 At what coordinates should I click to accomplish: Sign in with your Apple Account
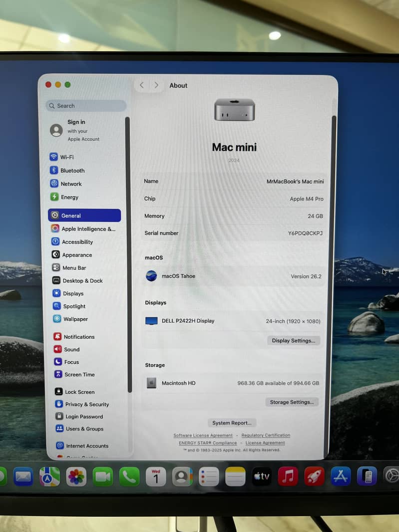coord(75,130)
